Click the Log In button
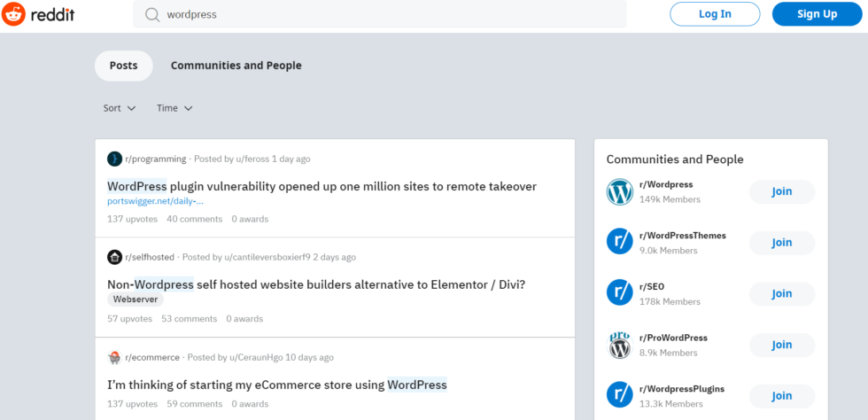This screenshot has height=420, width=868. click(x=715, y=14)
